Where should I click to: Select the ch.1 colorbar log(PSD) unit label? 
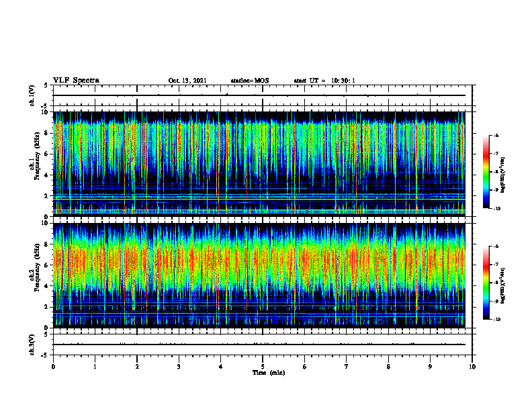pyautogui.click(x=503, y=175)
